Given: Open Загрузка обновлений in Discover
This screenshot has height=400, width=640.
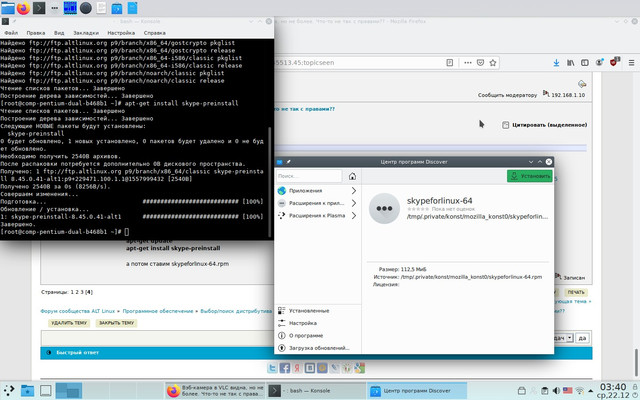Looking at the screenshot, I should click(x=318, y=348).
